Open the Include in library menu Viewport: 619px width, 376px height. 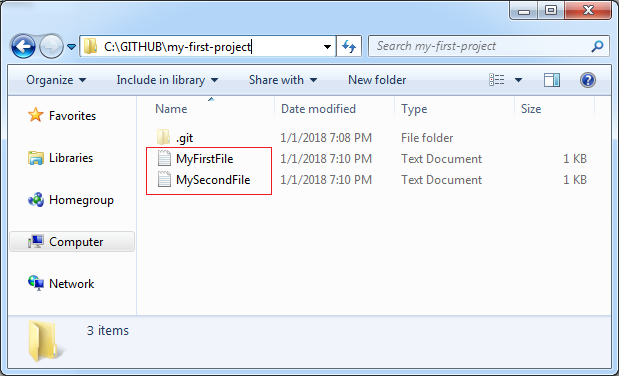point(167,80)
